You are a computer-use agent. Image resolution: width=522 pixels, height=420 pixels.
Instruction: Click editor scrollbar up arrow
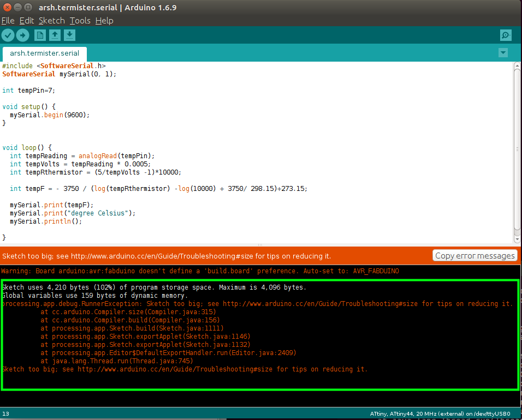click(517, 65)
